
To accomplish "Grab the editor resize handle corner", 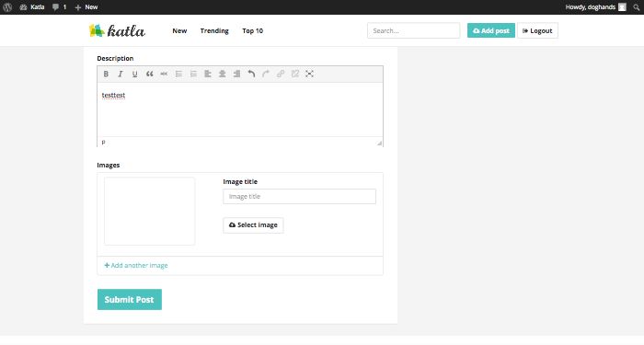I will point(379,143).
